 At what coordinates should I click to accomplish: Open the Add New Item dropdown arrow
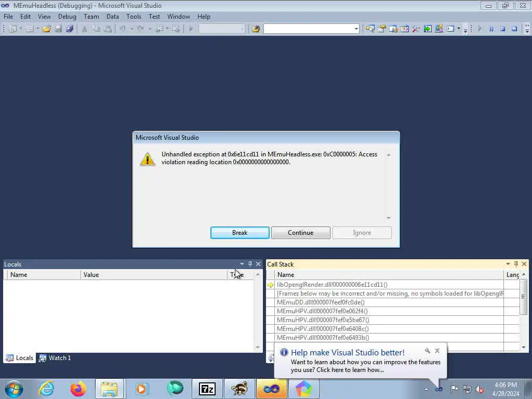pyautogui.click(x=37, y=29)
